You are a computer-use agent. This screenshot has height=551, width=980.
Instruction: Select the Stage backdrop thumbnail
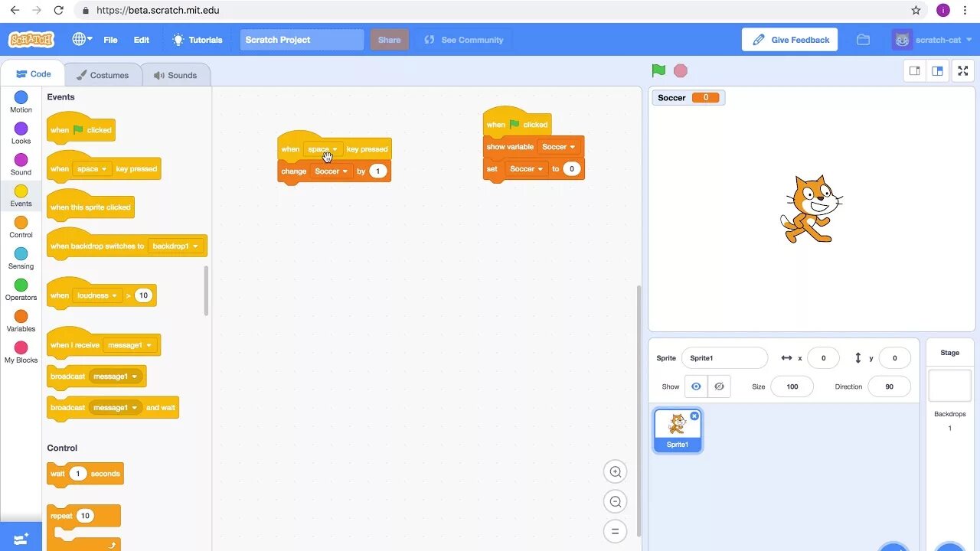(x=949, y=386)
